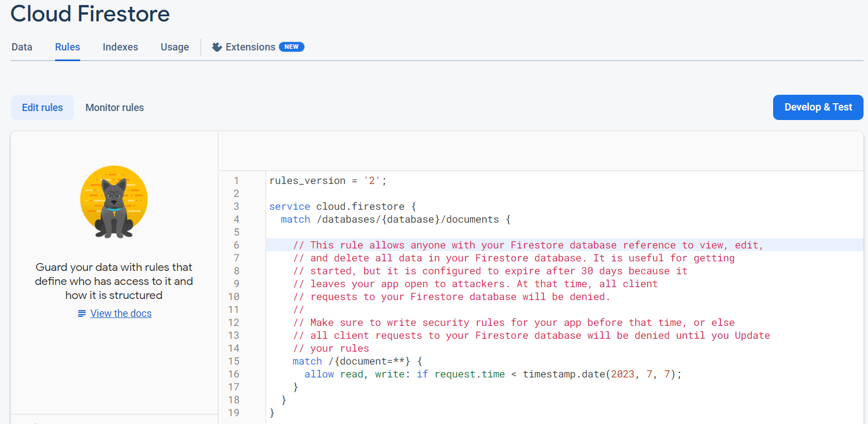Image resolution: width=868 pixels, height=424 pixels.
Task: Click the allow read, write rule line
Action: click(493, 374)
